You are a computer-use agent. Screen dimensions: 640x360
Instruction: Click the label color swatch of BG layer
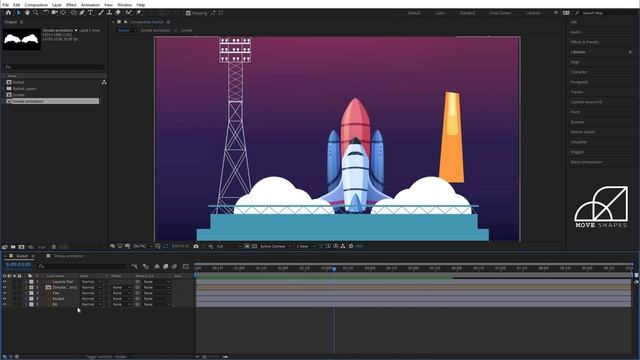[31, 304]
